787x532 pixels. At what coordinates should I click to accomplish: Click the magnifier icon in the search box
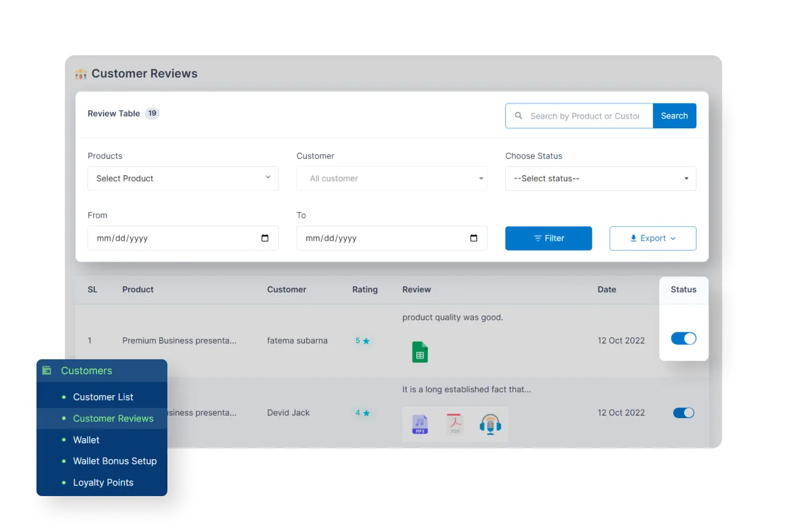(519, 116)
